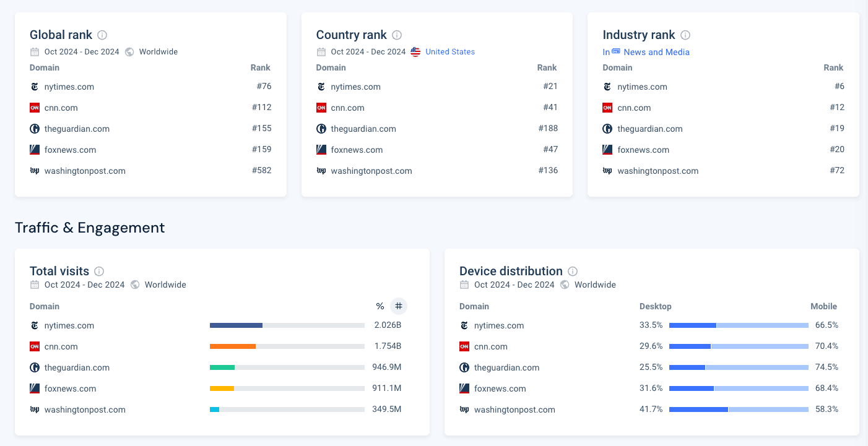
Task: Click the Guardian logo in Industry rank list
Action: [607, 129]
